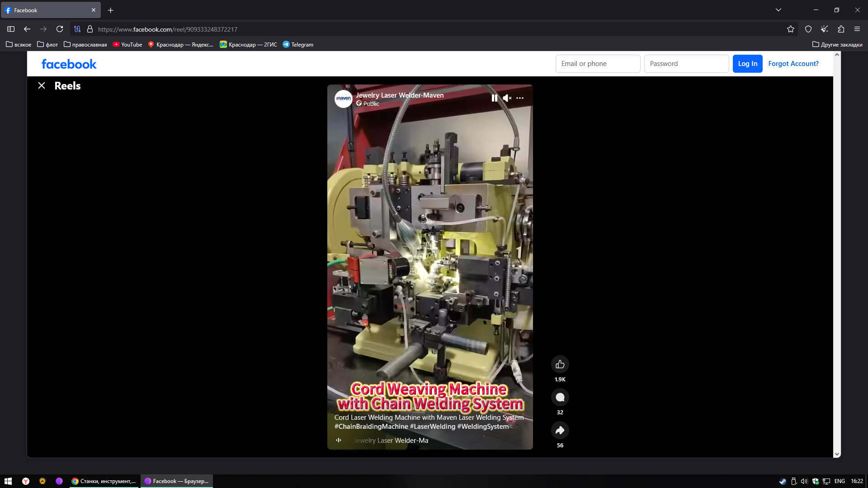Like the reel with thumbs-up icon
The height and width of the screenshot is (488, 868).
pyautogui.click(x=560, y=364)
